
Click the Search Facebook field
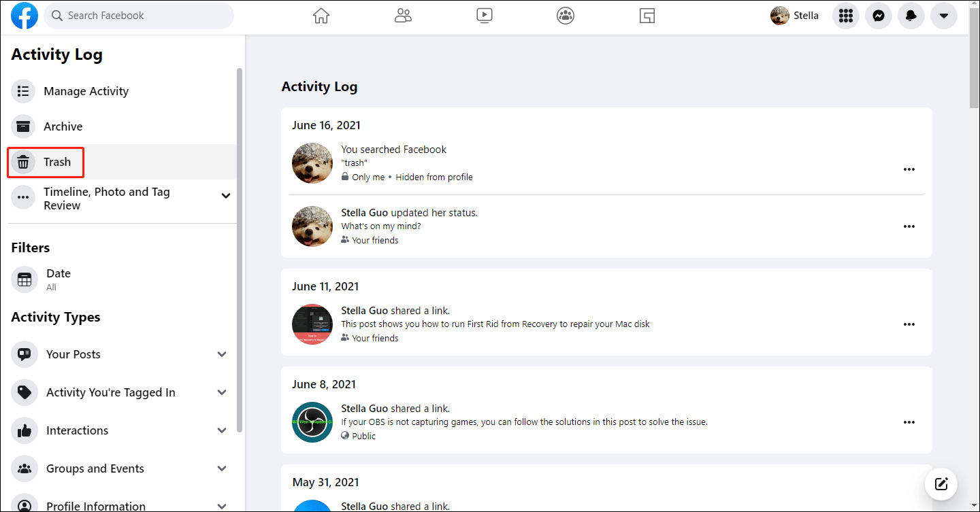point(139,16)
